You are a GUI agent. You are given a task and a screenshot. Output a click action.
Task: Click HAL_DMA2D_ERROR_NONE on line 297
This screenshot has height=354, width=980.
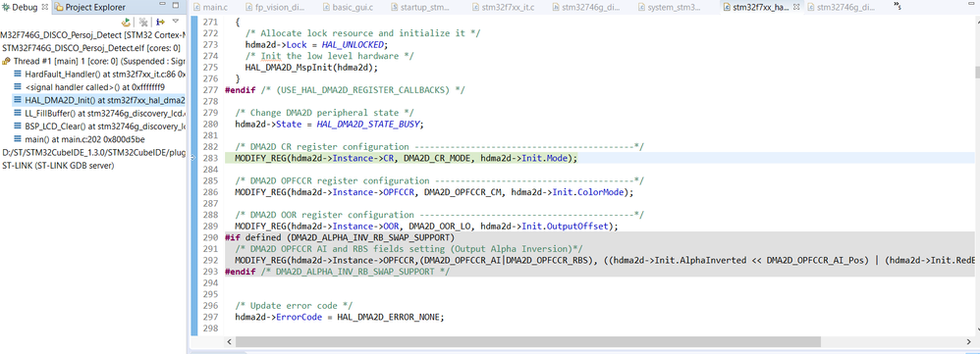click(389, 317)
